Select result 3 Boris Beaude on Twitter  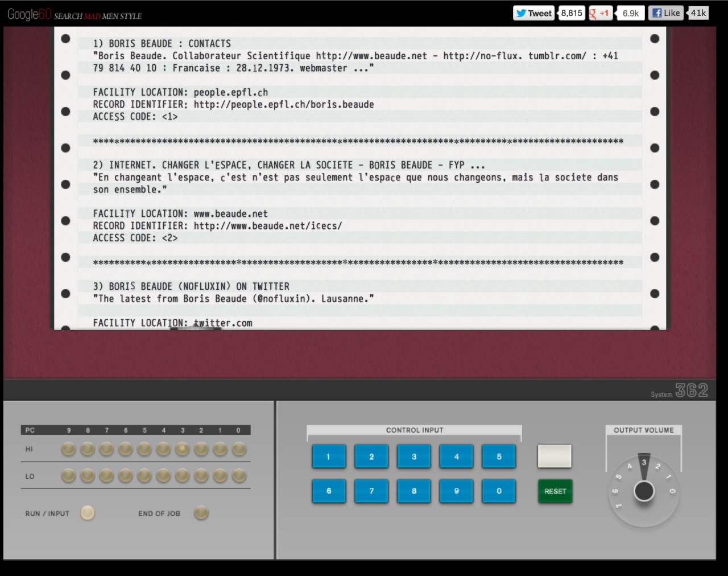point(199,286)
